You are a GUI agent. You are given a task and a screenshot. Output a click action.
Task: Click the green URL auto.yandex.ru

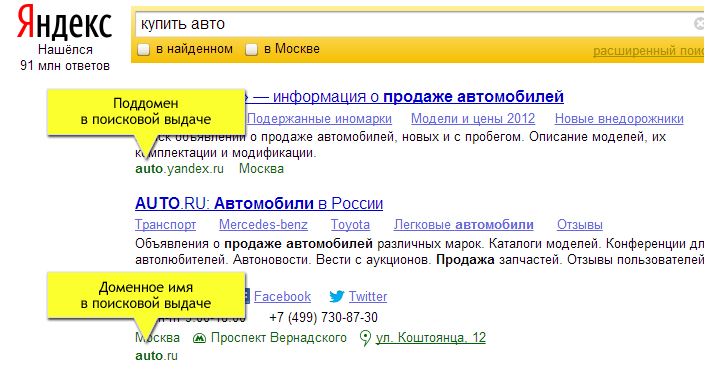click(x=179, y=169)
